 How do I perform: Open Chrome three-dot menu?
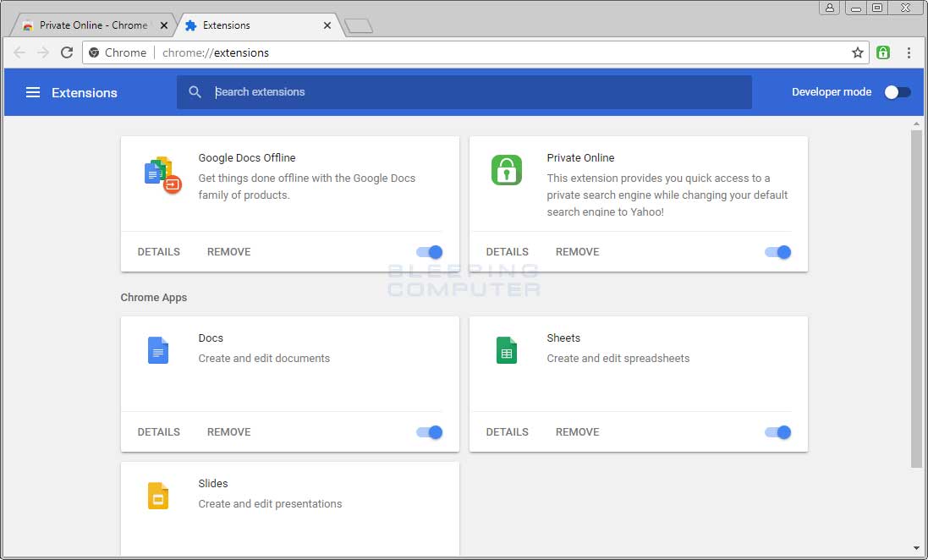[x=909, y=52]
